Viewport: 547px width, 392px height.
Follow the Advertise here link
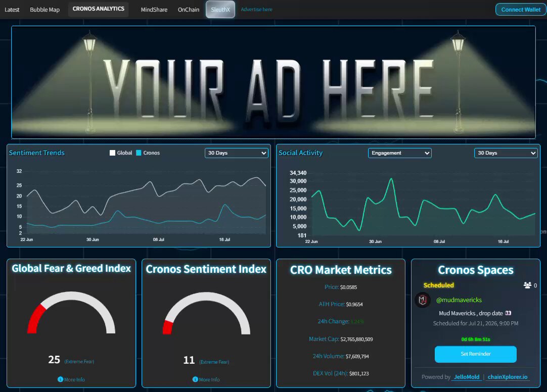click(x=256, y=10)
